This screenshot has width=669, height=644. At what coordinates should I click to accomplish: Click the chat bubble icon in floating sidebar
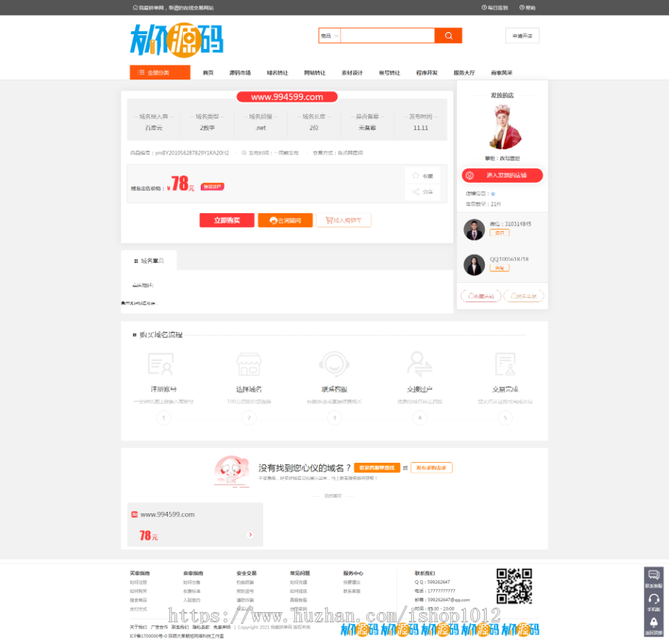[653, 575]
